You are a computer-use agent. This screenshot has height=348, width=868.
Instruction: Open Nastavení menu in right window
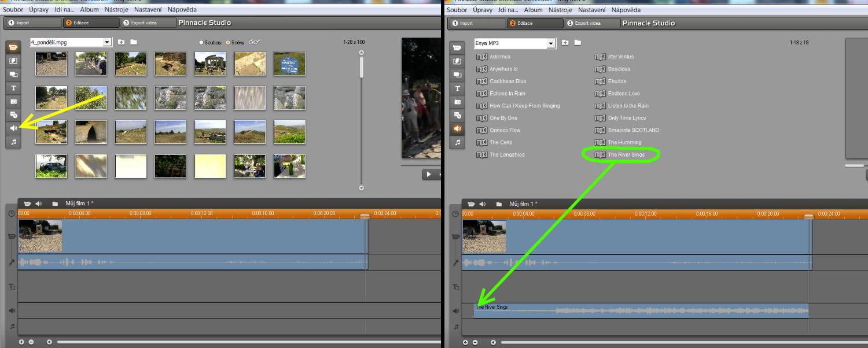[x=592, y=10]
